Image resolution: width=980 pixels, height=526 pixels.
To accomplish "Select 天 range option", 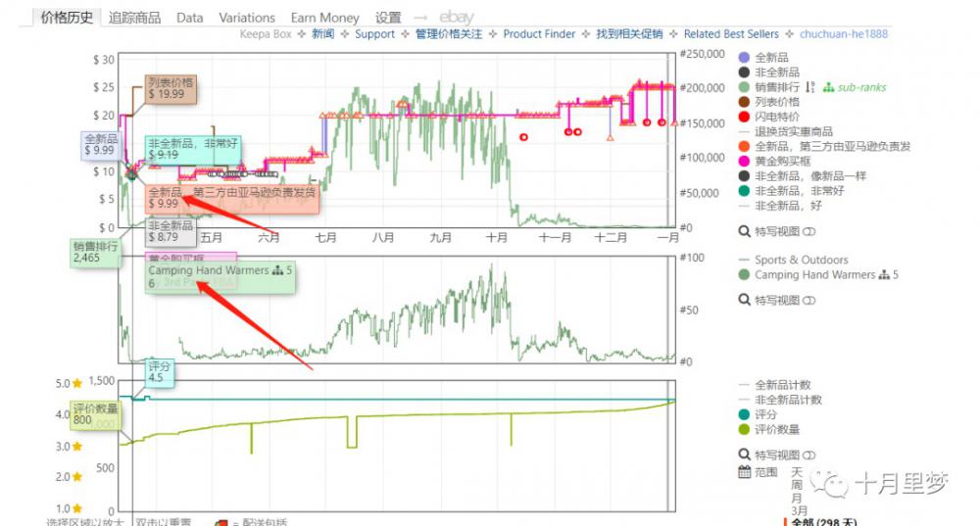I will tap(796, 472).
